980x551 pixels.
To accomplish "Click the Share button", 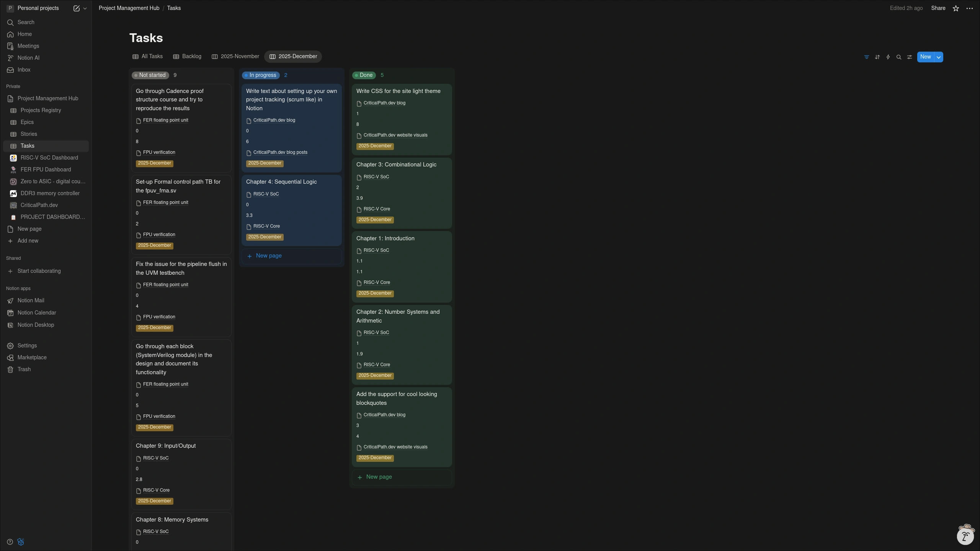I will coord(938,8).
